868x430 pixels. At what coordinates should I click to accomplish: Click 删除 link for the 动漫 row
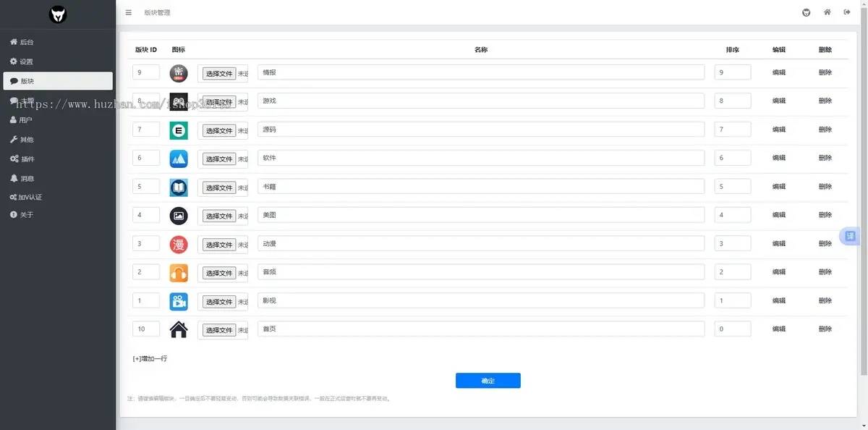tap(825, 244)
